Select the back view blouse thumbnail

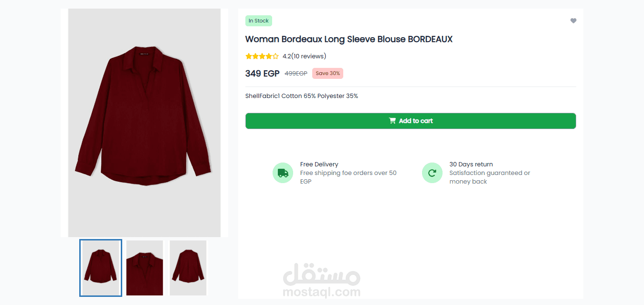[x=188, y=268]
